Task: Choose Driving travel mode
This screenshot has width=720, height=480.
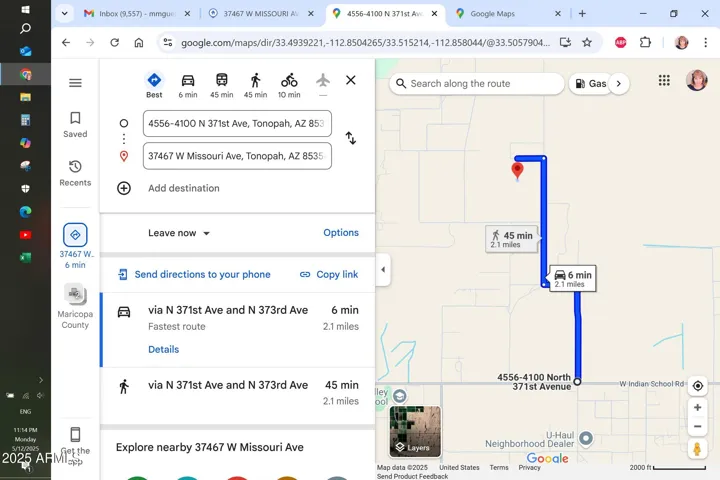Action: click(188, 85)
